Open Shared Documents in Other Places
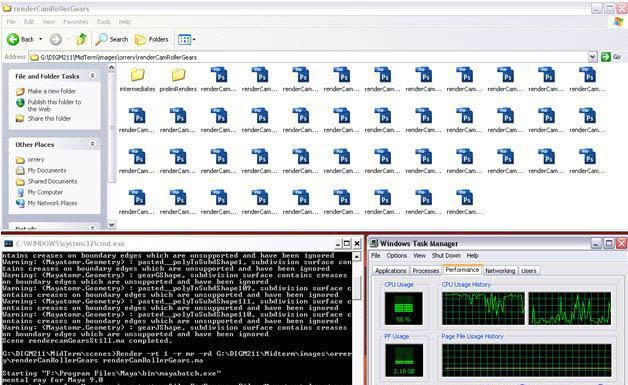Viewport: 628px width, 385px height. (52, 181)
